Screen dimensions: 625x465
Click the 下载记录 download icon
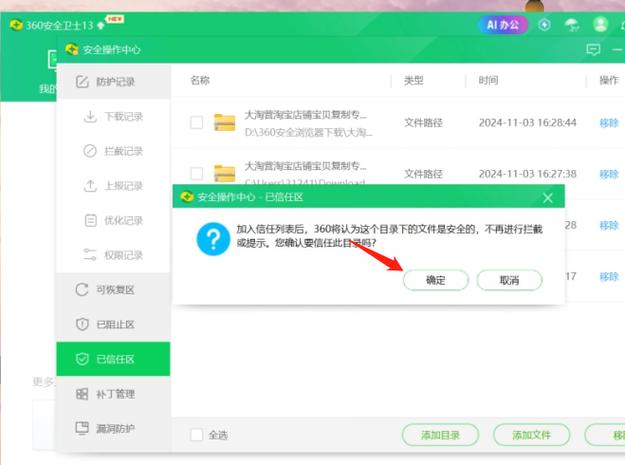(90, 116)
